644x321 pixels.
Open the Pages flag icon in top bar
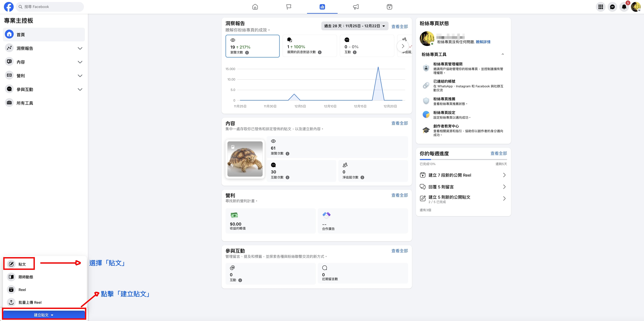click(x=289, y=7)
